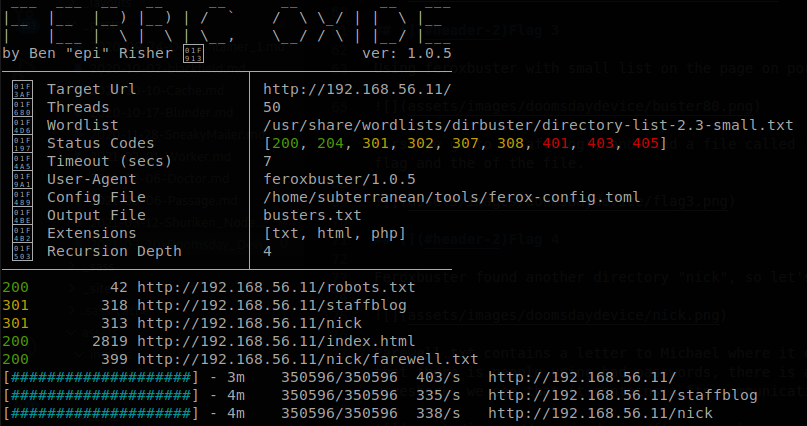The image size is (807, 426).
Task: Click the 3m elapsed time on root scan
Action: pos(236,378)
